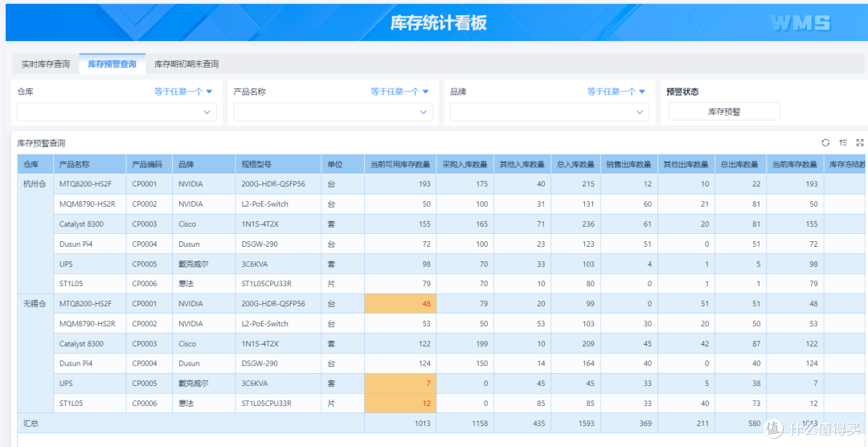This screenshot has height=447, width=868.
Task: Click summary total 369
Action: point(645,423)
